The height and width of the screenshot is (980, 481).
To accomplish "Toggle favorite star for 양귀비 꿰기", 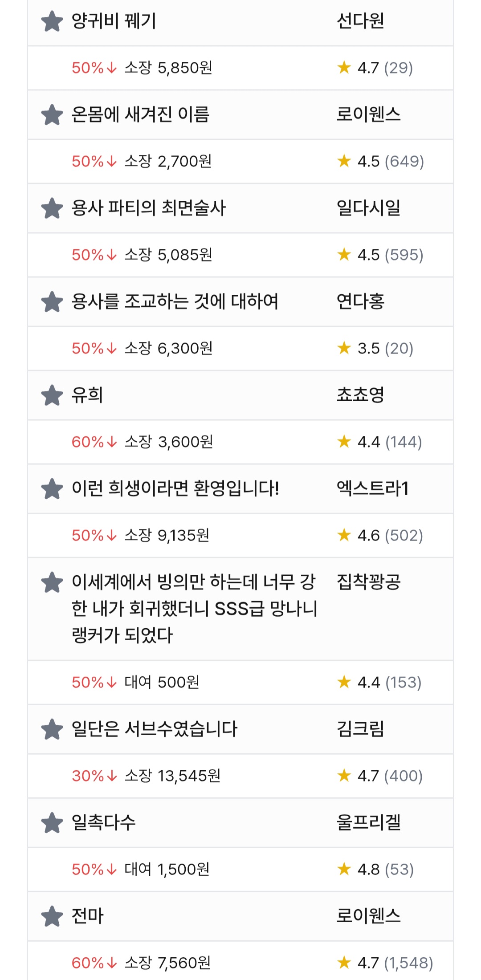I will click(52, 21).
